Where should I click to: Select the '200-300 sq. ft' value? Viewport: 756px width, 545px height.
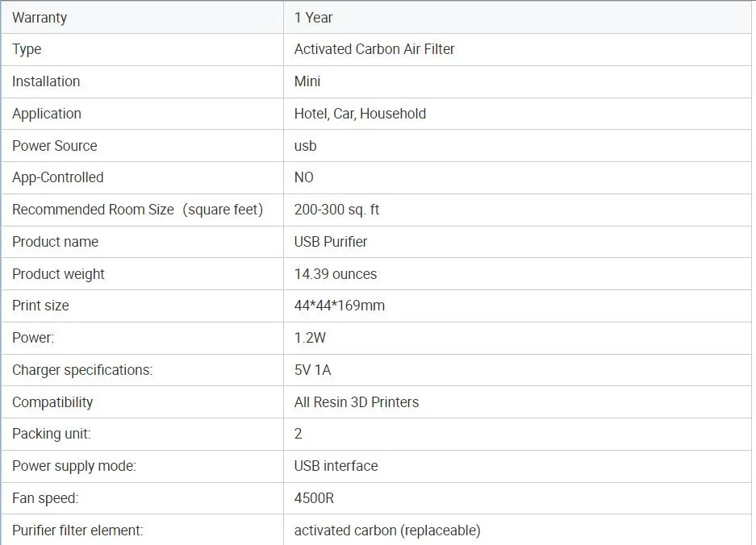coord(336,210)
